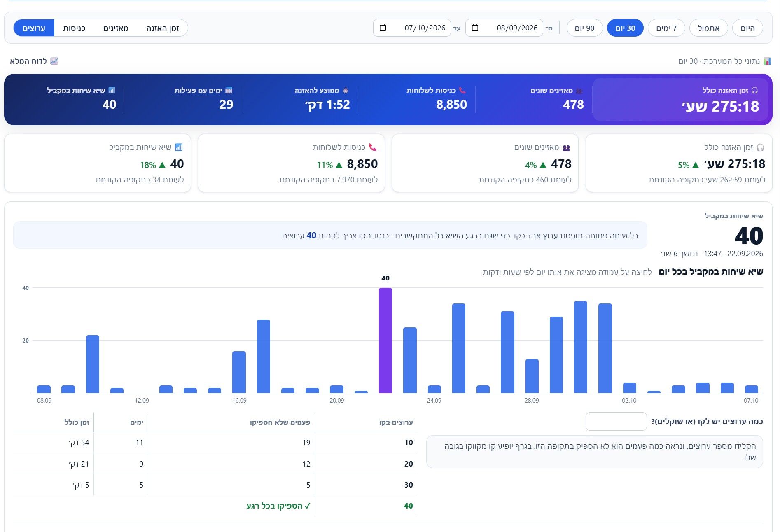Click chart icon in banner שיא שיחות במקביל
The width and height of the screenshot is (780, 532).
112,90
